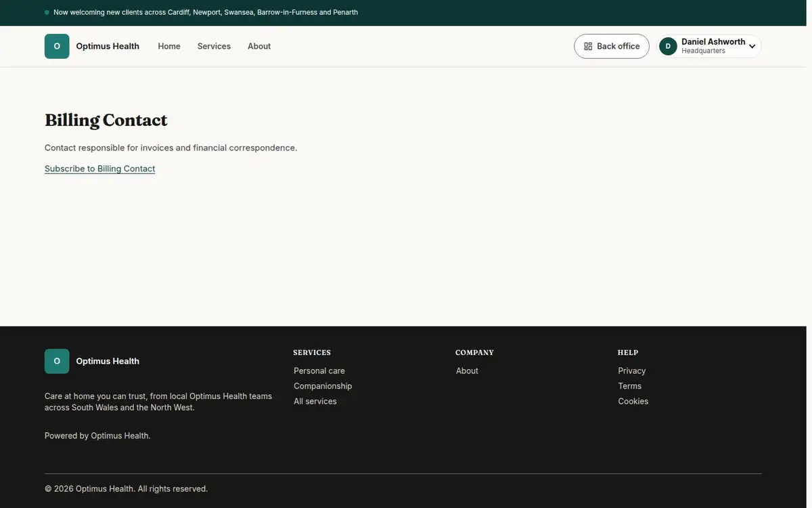Open the About link in footer

point(467,371)
